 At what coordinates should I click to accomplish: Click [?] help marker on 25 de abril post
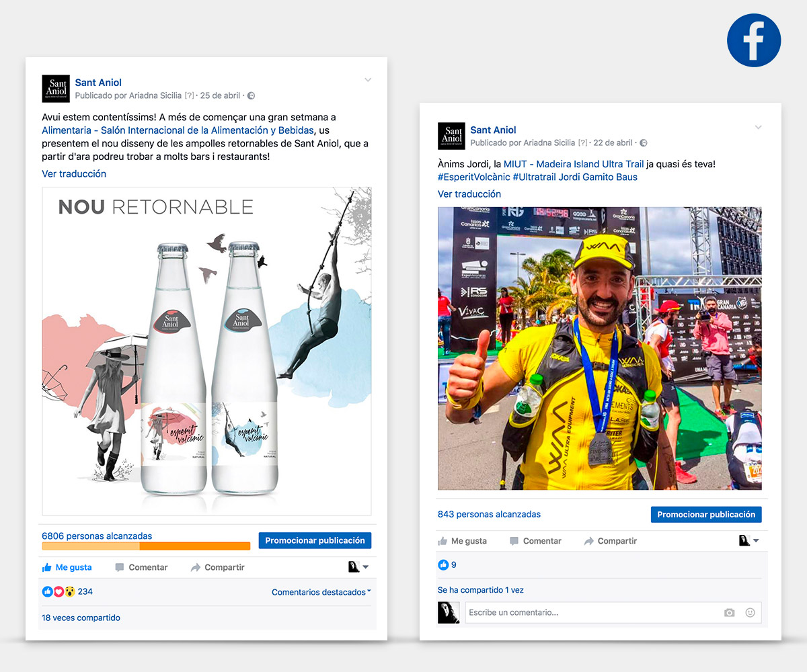[x=190, y=95]
